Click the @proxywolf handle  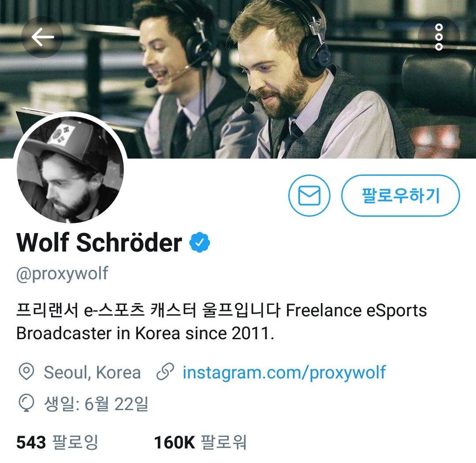62,274
